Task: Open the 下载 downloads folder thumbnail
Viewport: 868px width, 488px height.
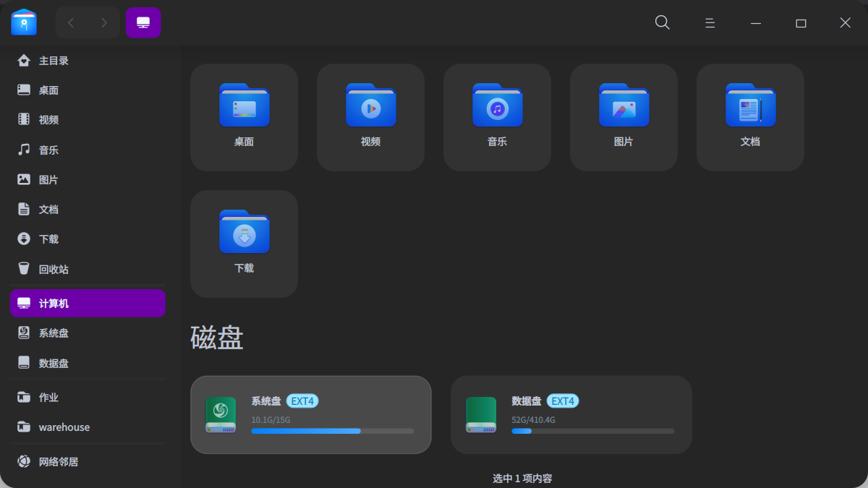Action: point(244,244)
